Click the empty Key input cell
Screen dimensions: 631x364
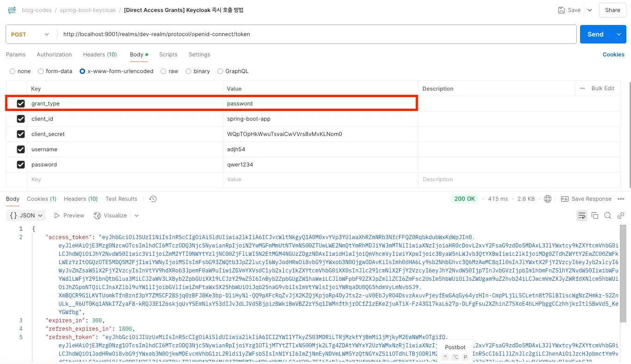[x=125, y=179]
